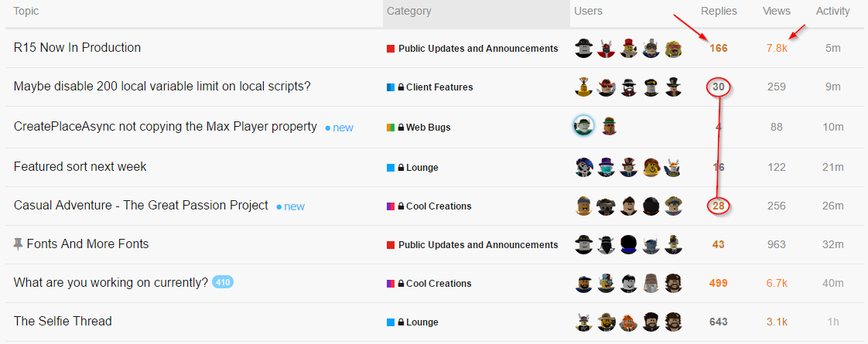Click lock icon next to Web Bugs
Image resolution: width=868 pixels, height=344 pixels.
(401, 128)
